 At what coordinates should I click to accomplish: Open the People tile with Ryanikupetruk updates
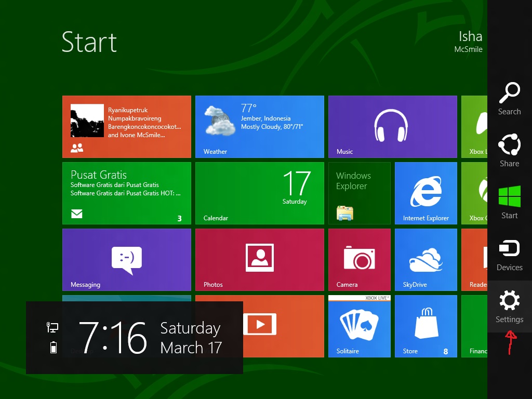click(x=127, y=127)
